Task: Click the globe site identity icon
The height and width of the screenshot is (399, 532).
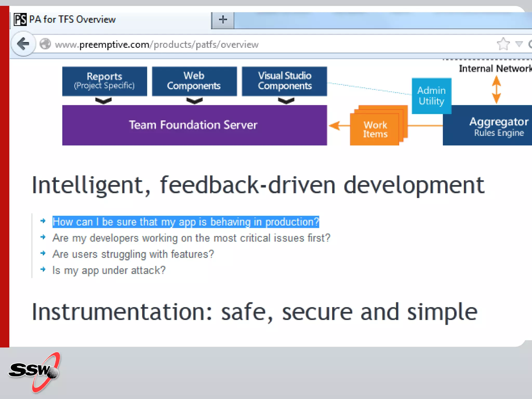Action: click(x=45, y=44)
